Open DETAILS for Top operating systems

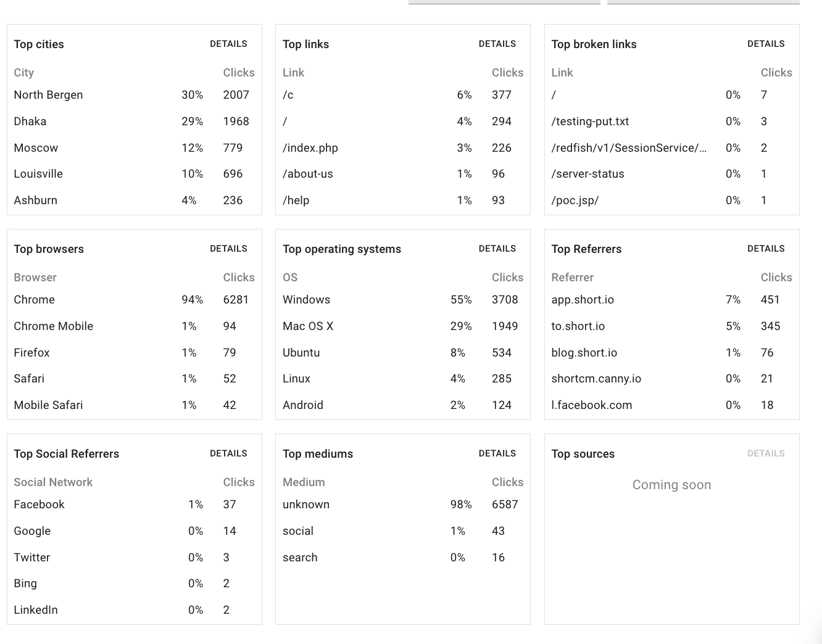497,249
